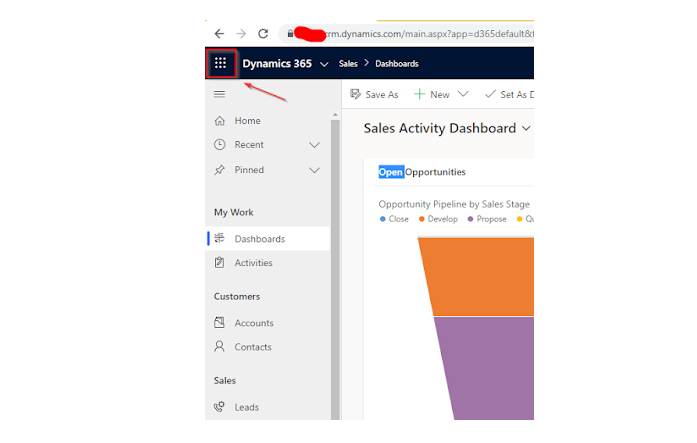Expand the Pinned section chevron
The width and height of the screenshot is (697, 443).
(x=314, y=170)
